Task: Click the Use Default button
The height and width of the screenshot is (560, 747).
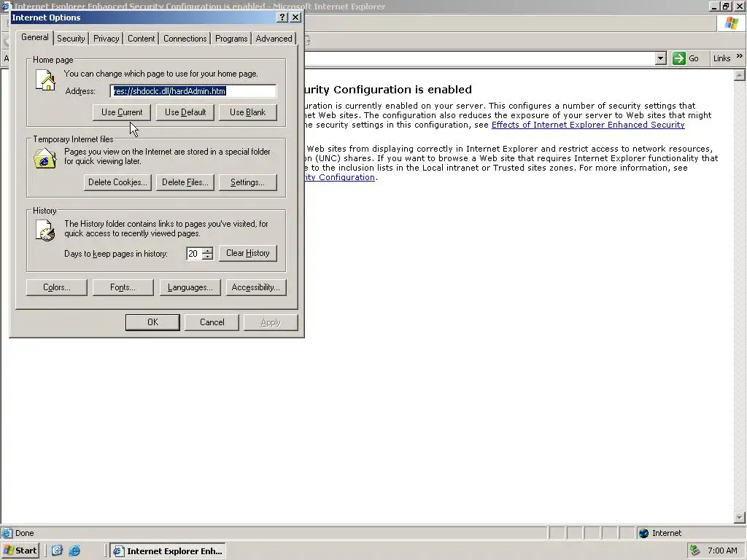Action: point(185,112)
